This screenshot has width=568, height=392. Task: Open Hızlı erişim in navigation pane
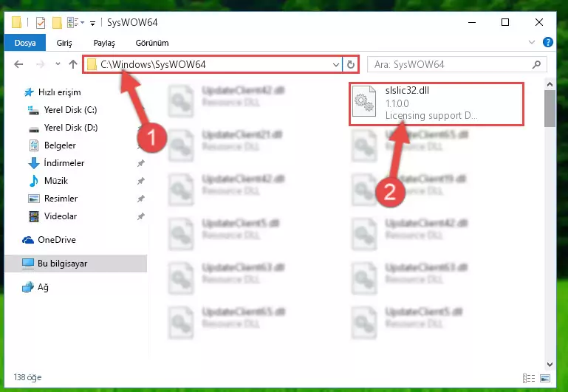click(x=52, y=92)
